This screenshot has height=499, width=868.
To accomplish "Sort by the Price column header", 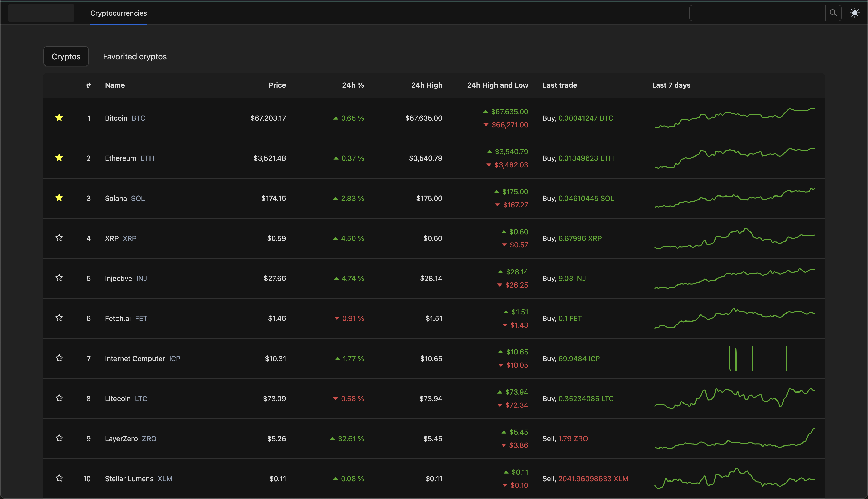I will 277,85.
